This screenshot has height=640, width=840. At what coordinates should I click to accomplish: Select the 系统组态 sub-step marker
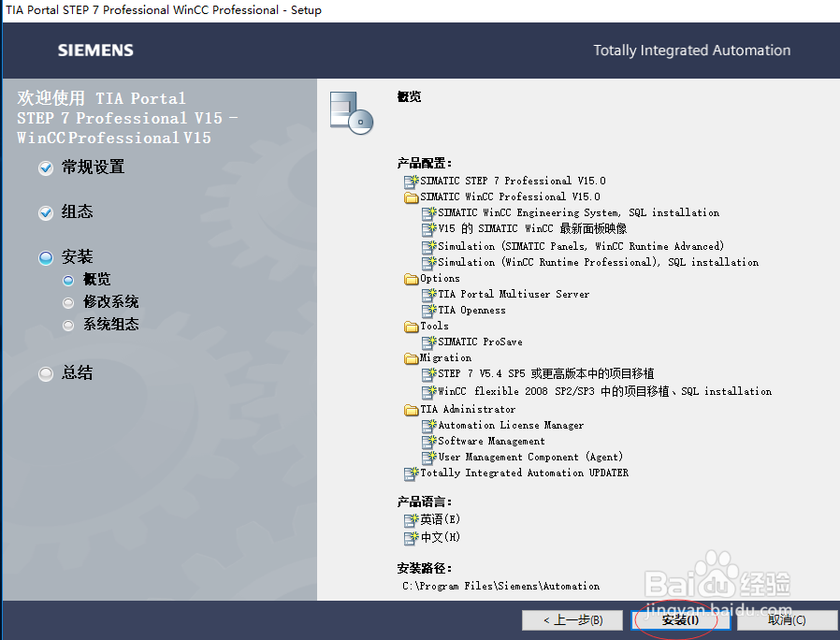(68, 326)
